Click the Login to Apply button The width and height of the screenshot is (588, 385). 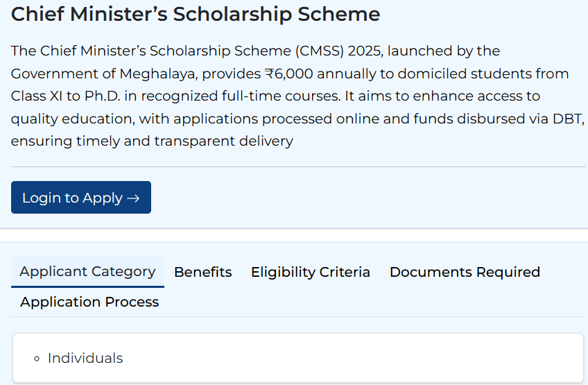[80, 198]
